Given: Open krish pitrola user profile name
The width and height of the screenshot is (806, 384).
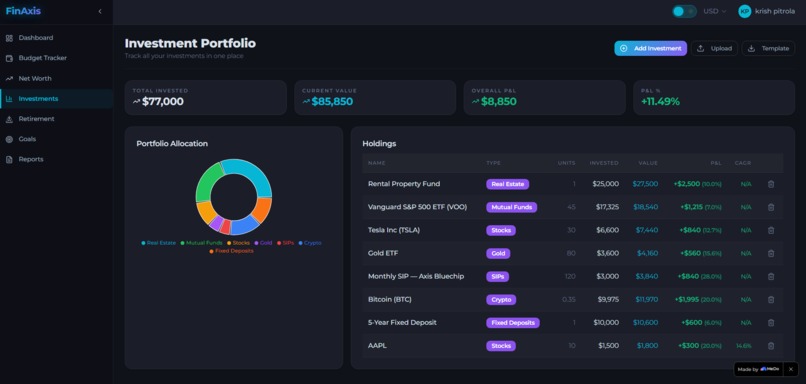Looking at the screenshot, I should click(775, 11).
